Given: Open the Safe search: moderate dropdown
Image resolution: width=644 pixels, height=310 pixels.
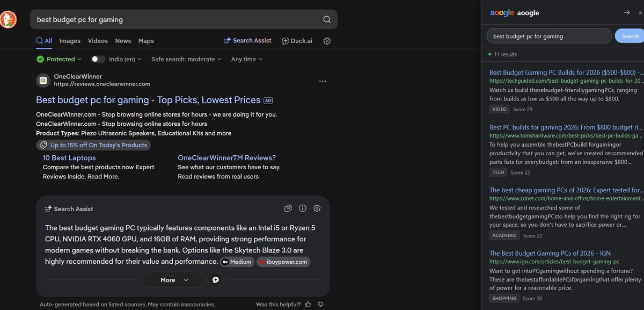Looking at the screenshot, I should (186, 59).
